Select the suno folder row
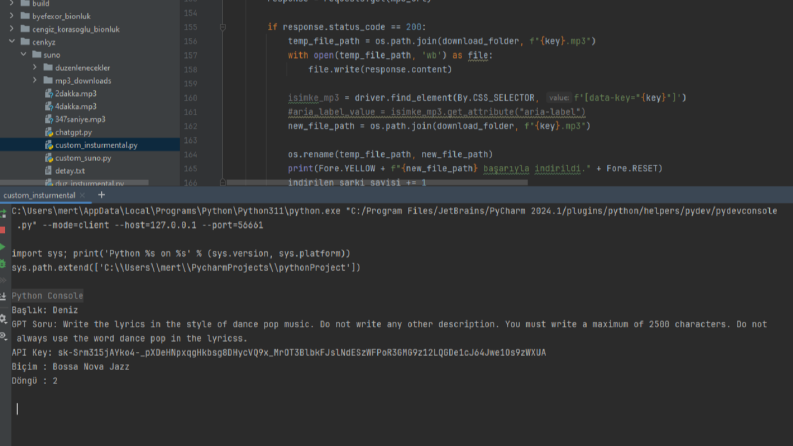793x446 pixels. pos(90,55)
